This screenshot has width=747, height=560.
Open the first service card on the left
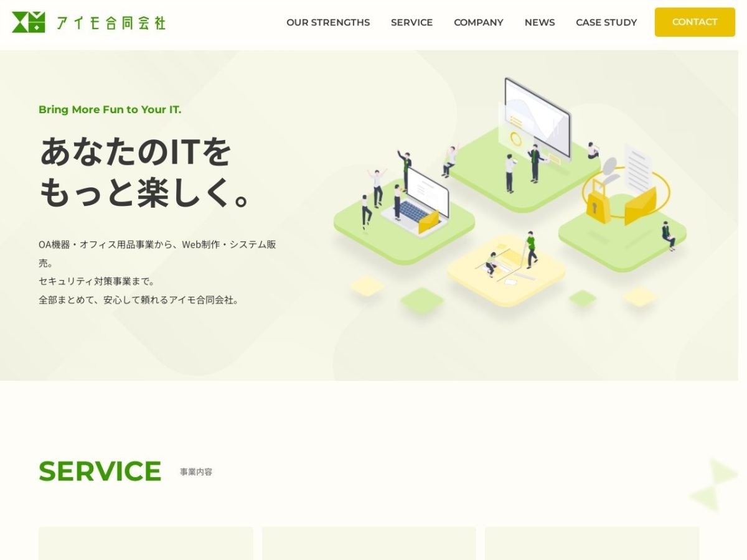146,543
